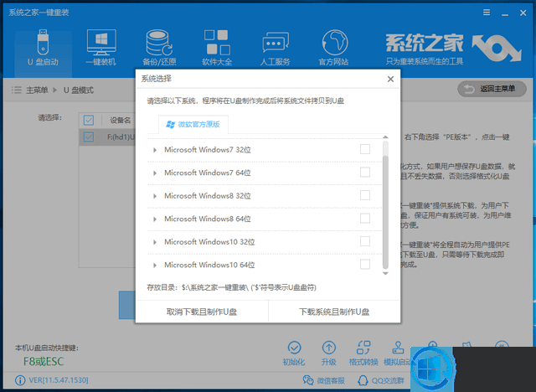The image size is (536, 392).
Task: Expand the Windows8 32位 tree arrow
Action: tap(155, 196)
